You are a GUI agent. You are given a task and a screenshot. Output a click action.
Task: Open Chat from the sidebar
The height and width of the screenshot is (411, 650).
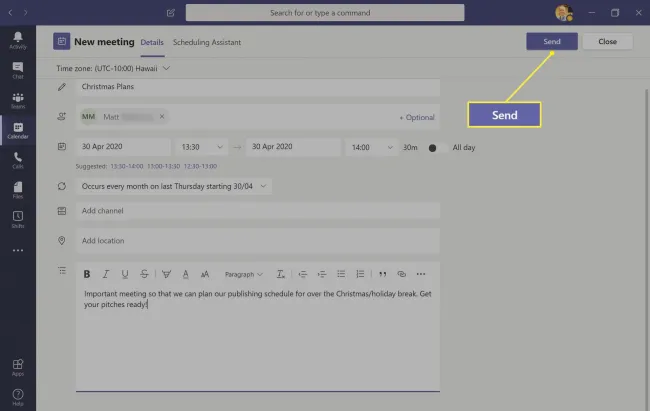point(18,71)
